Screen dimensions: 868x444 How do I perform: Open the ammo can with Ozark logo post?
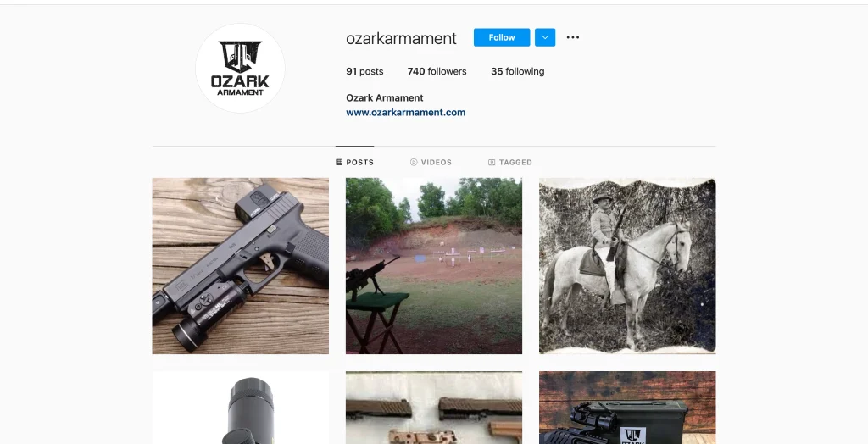(x=627, y=408)
